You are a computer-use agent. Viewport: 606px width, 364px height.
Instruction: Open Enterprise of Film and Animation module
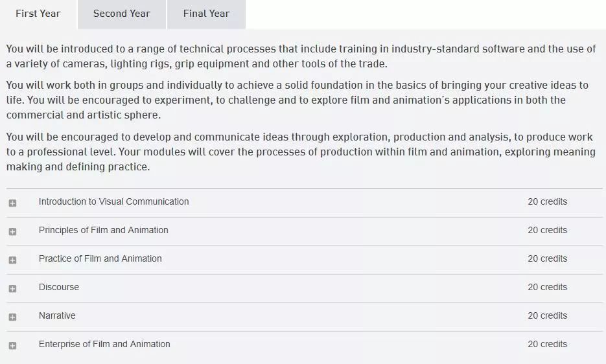tap(104, 344)
